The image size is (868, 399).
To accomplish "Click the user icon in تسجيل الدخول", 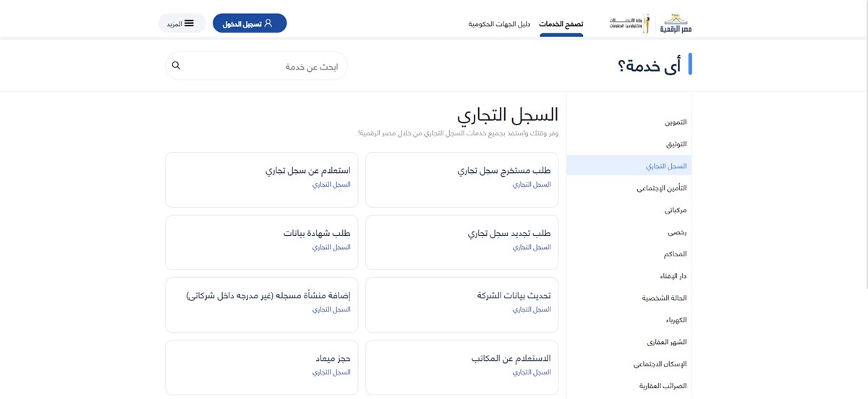I will tap(268, 23).
